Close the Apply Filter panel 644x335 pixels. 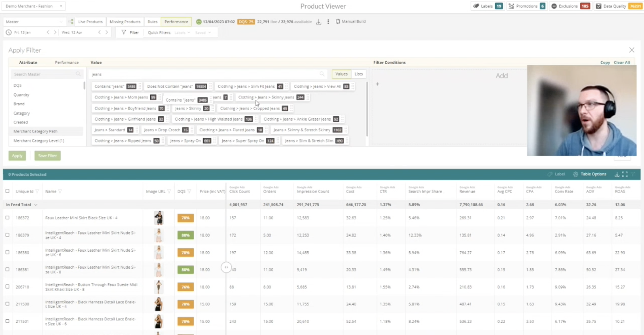632,50
